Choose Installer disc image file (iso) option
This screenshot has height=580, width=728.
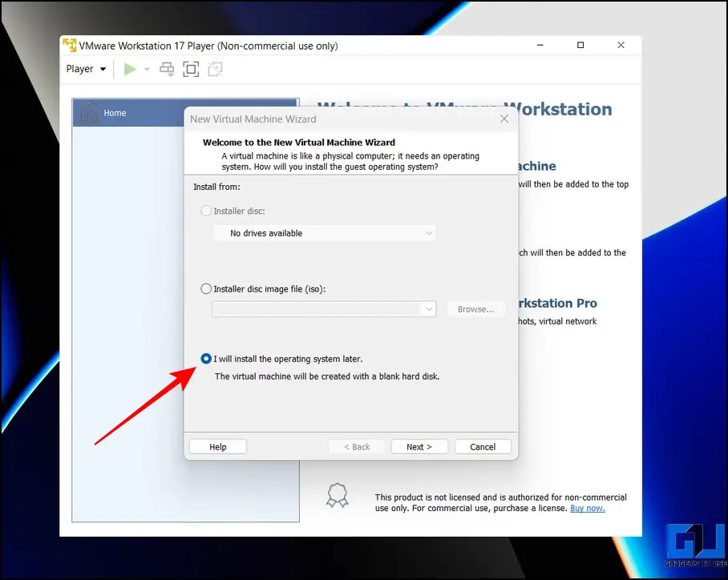(x=207, y=288)
